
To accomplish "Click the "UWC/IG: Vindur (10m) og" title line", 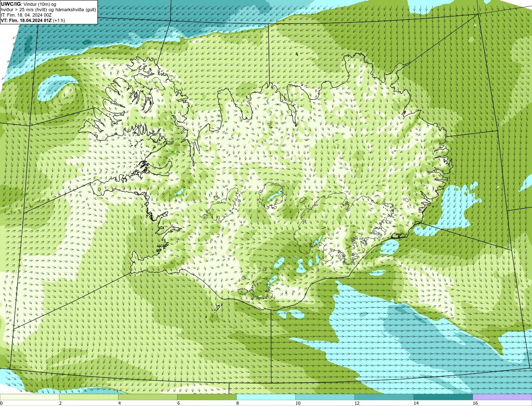I will point(28,4).
